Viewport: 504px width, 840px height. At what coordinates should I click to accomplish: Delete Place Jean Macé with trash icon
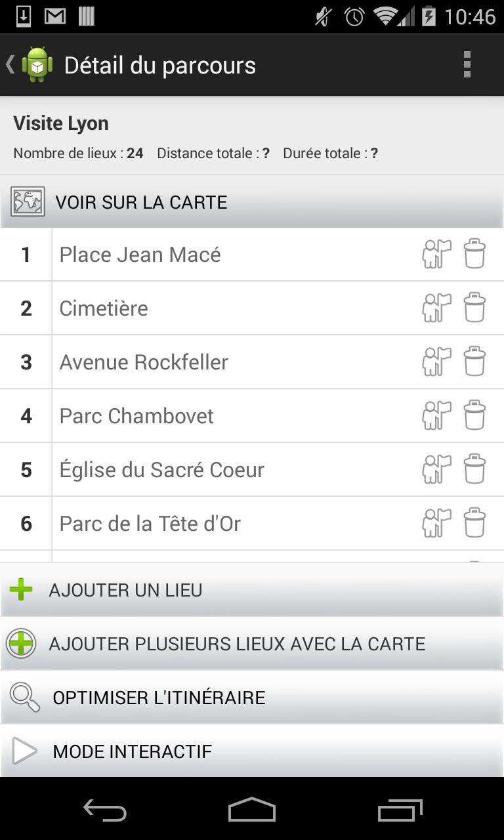pyautogui.click(x=474, y=254)
